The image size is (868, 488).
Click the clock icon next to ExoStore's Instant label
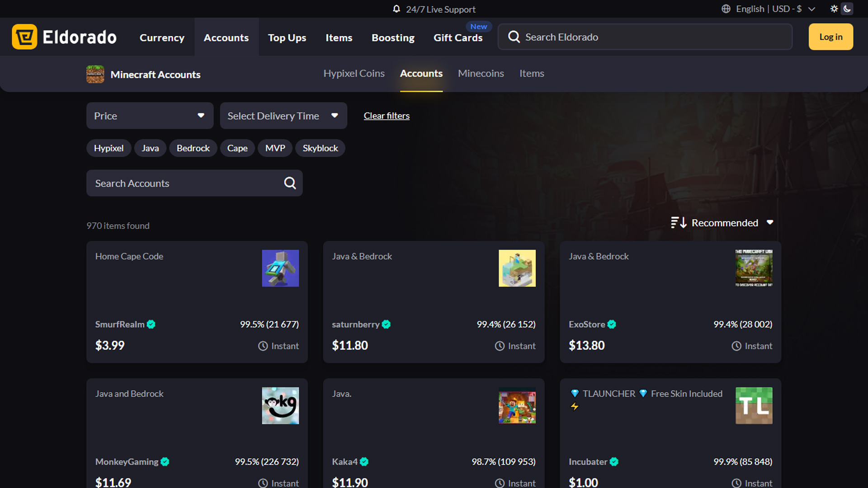pos(736,346)
